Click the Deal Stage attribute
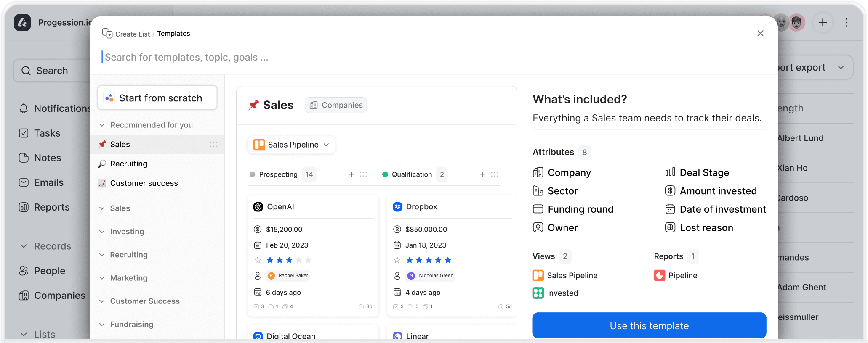This screenshot has width=868, height=343. [697, 173]
